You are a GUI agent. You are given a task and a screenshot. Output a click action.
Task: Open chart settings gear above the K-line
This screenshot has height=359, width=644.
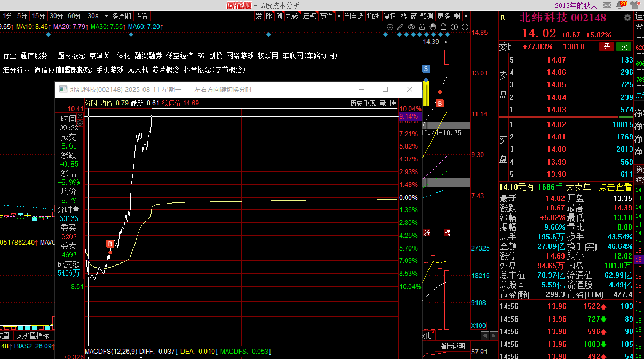coord(390,27)
